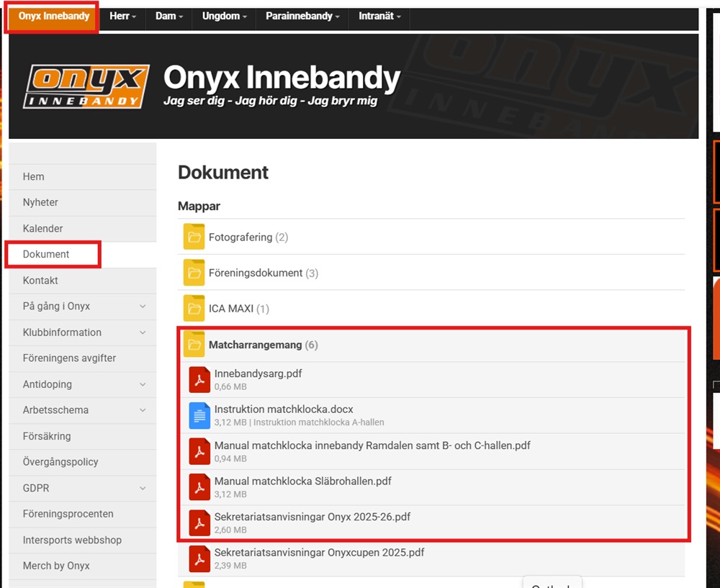Click the document icon for Instruktion matchklocka.docx
Image resolution: width=720 pixels, height=588 pixels.
tap(199, 415)
